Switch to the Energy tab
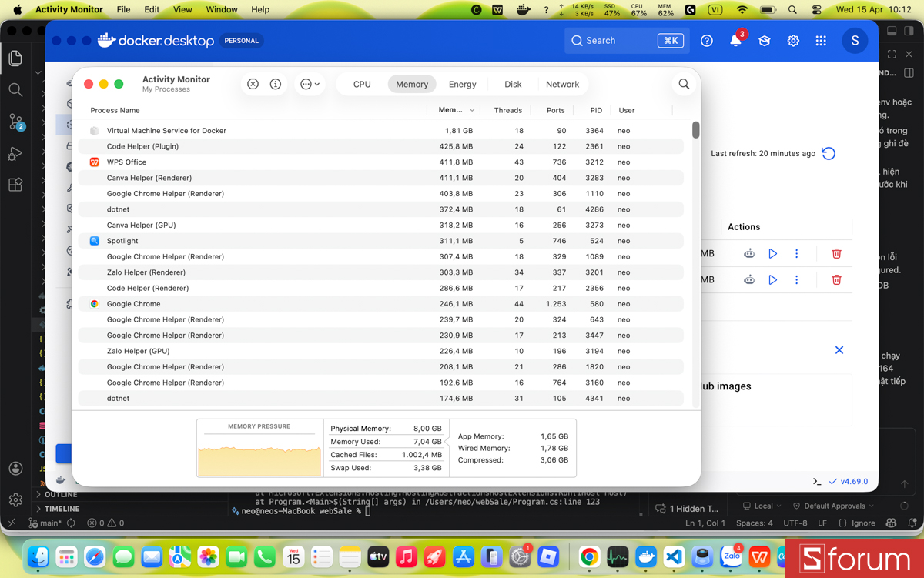The height and width of the screenshot is (578, 924). [462, 84]
